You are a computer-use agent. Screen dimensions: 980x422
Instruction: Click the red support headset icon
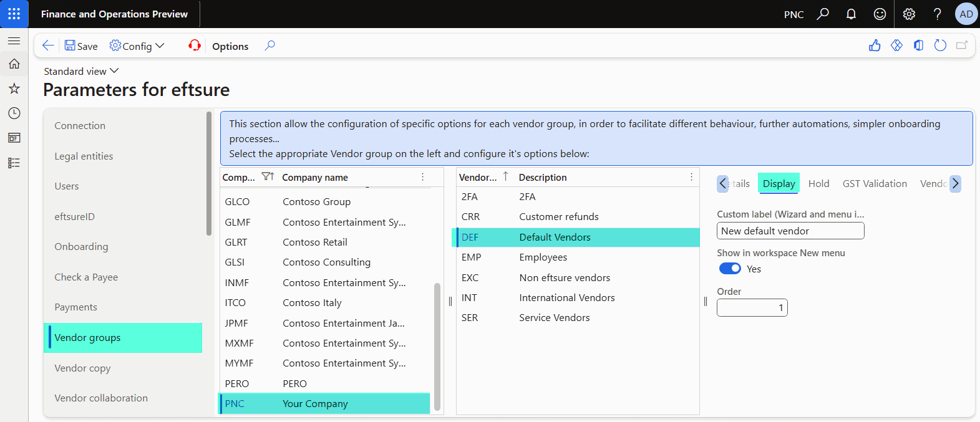(195, 46)
